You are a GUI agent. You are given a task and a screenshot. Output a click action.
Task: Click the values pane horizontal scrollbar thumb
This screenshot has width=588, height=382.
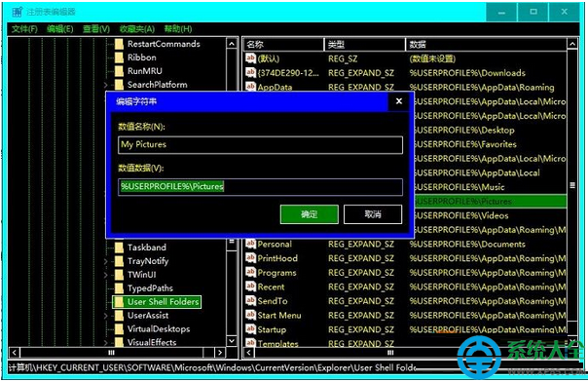[x=390, y=353]
